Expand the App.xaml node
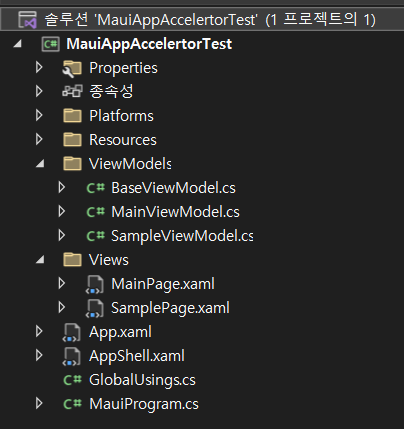This screenshot has height=429, width=404. [x=39, y=331]
